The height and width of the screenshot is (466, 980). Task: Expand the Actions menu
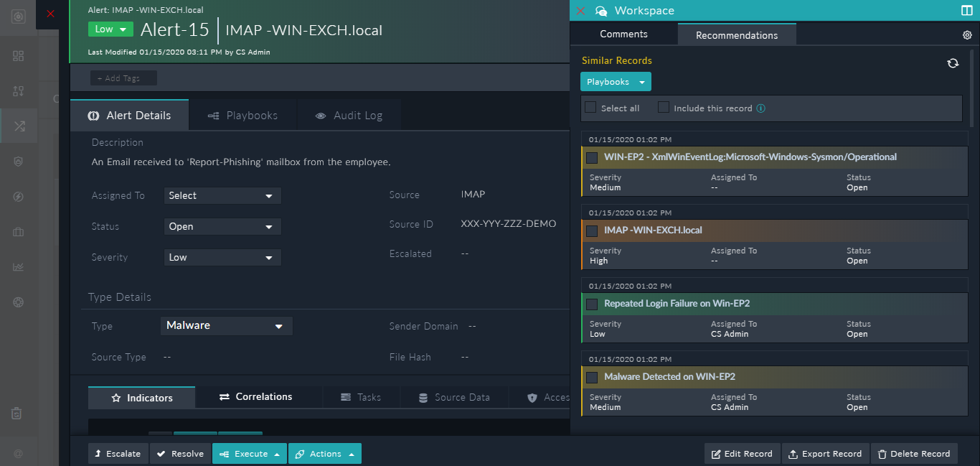click(325, 454)
